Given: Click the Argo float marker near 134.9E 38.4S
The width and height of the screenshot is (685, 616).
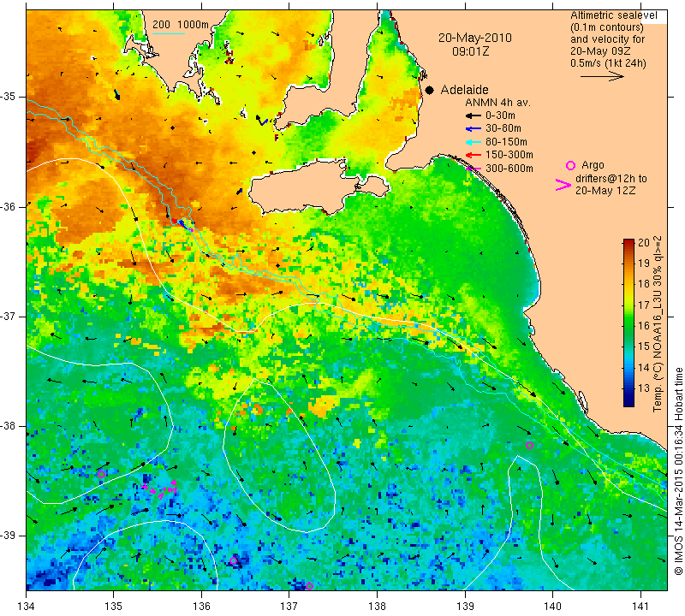Looking at the screenshot, I should 101,474.
